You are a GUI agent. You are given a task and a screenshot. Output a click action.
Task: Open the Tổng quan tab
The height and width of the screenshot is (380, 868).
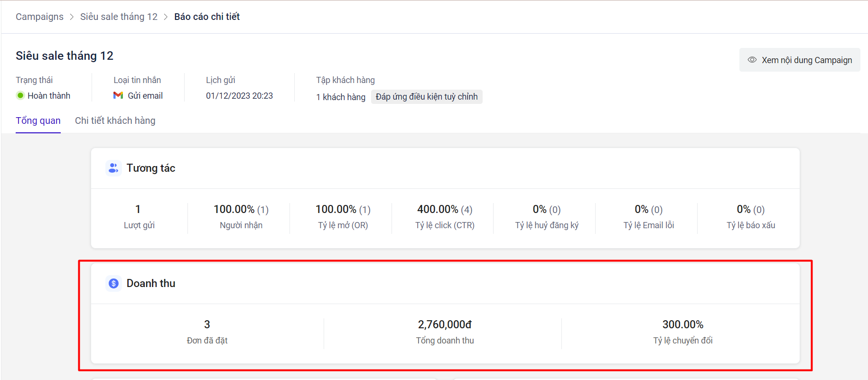[x=38, y=120]
